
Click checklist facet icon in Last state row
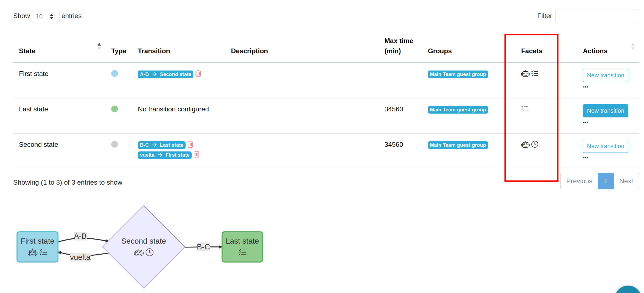[x=525, y=109]
